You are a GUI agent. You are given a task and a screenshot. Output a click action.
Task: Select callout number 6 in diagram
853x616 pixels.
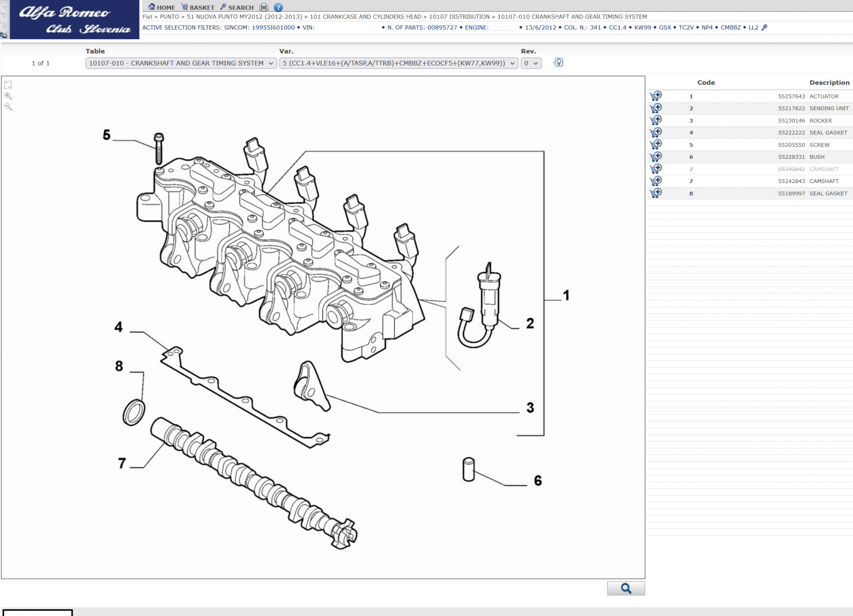(538, 481)
